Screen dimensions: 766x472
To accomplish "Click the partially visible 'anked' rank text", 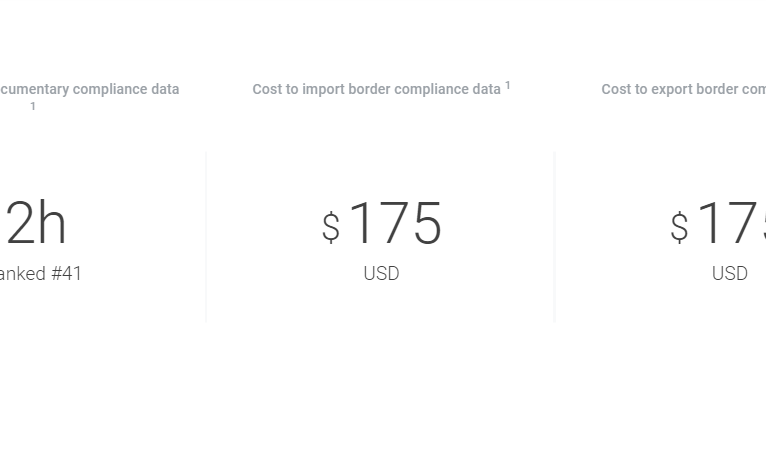I will click(x=20, y=274).
